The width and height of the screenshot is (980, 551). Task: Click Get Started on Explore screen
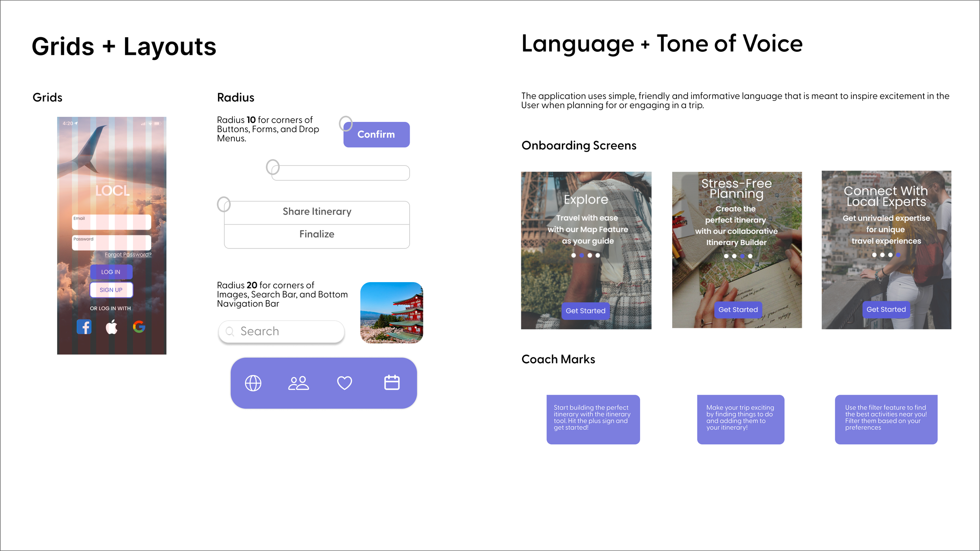point(586,311)
